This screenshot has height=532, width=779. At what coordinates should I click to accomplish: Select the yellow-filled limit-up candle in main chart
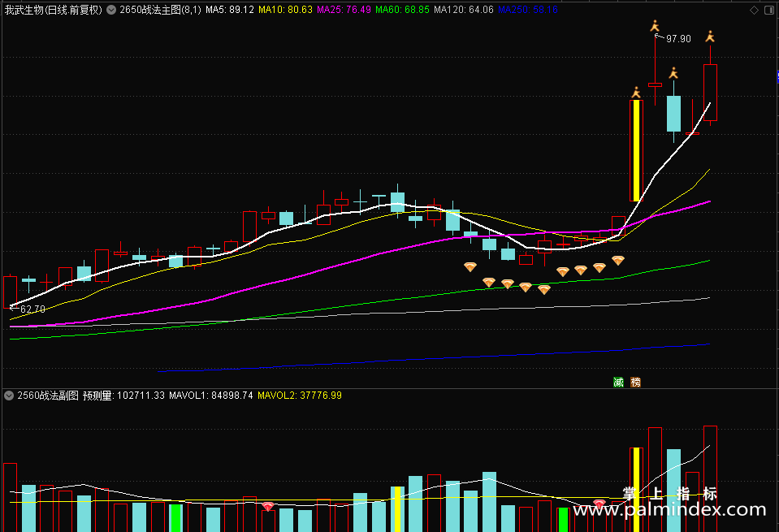[636, 150]
